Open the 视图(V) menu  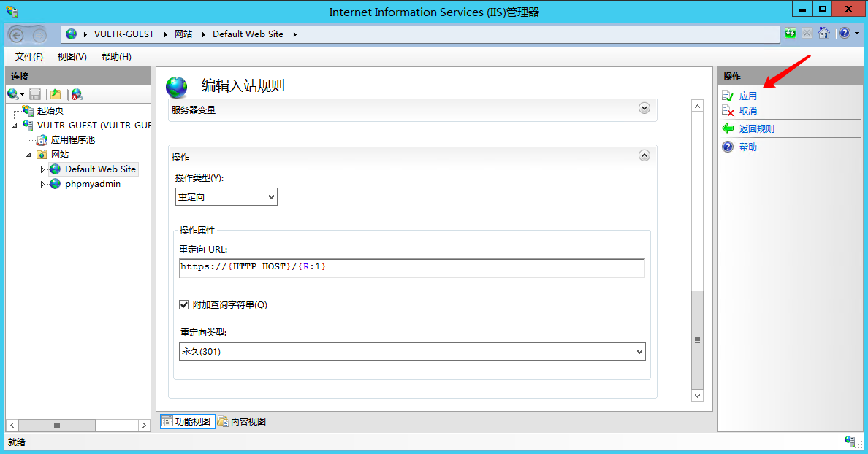72,56
